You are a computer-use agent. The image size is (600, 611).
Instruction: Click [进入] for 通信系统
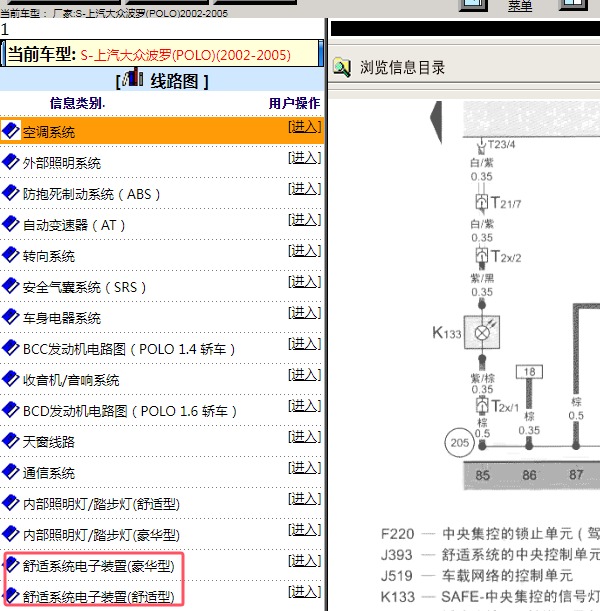tap(305, 468)
